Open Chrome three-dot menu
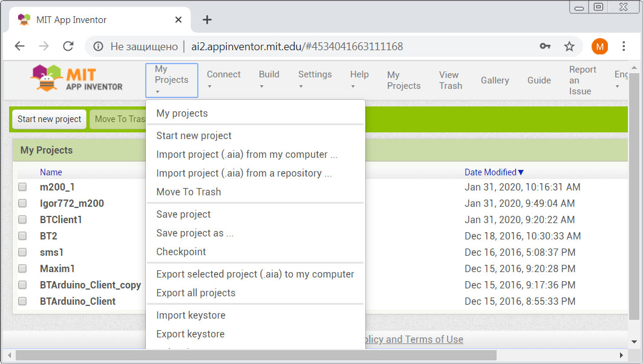643x364 pixels. point(624,47)
